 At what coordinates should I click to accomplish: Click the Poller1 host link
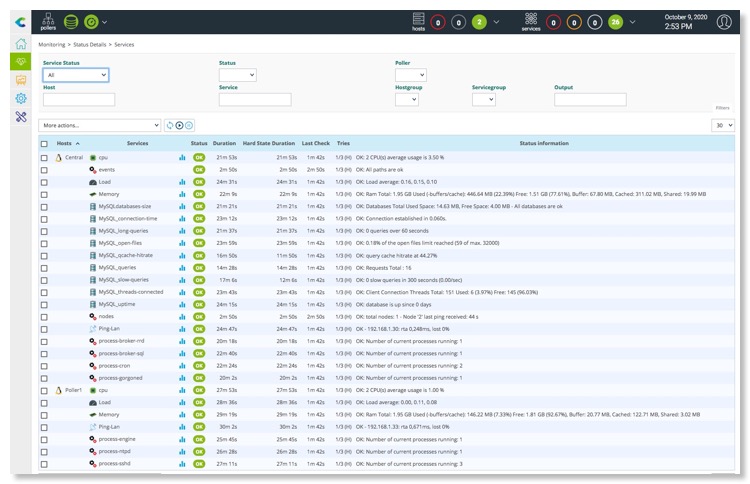[74, 390]
